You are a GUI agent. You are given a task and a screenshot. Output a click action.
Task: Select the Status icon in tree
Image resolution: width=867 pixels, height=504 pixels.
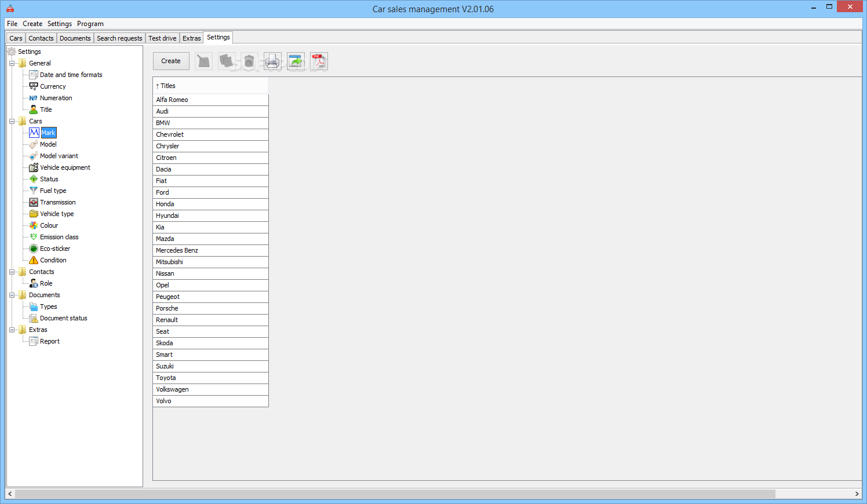point(34,179)
